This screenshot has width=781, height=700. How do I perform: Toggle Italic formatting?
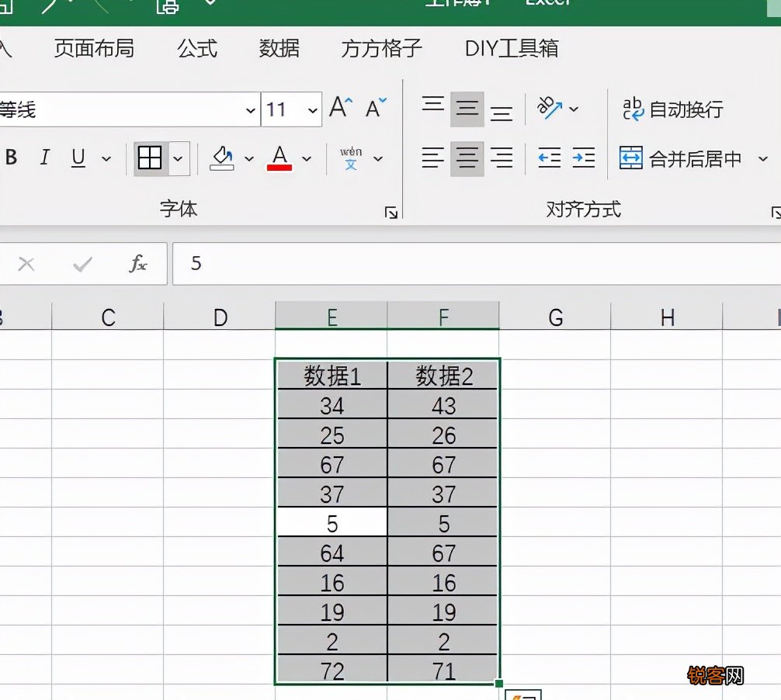coord(44,158)
